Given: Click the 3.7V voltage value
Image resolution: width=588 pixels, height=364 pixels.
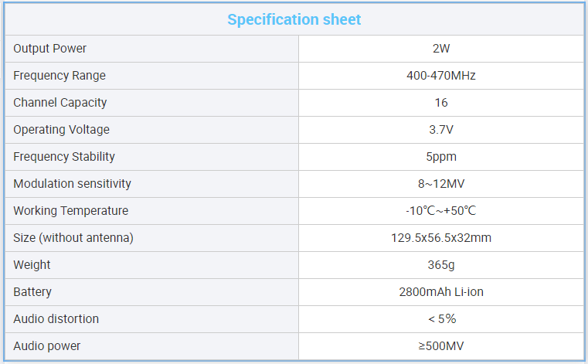Looking at the screenshot, I should pos(441,130).
